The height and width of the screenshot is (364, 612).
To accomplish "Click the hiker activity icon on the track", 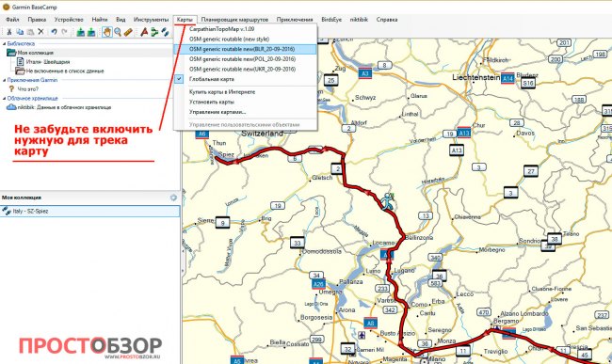I will point(388,201).
